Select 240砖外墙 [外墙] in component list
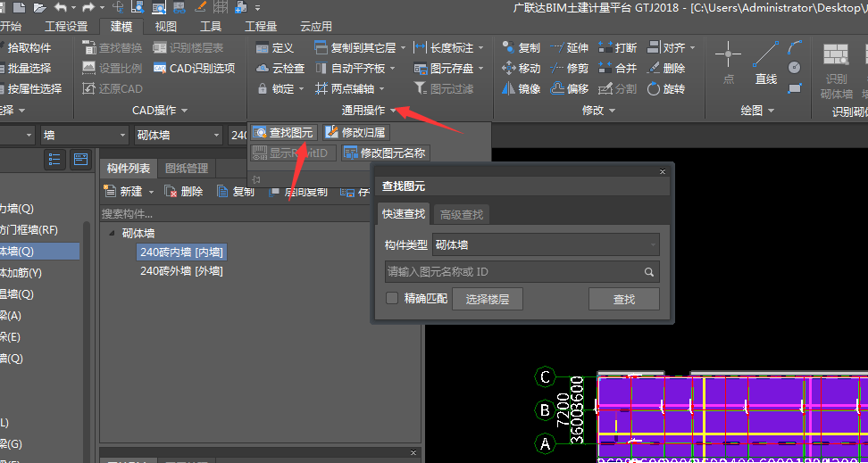Screen dimensions: 868x463 [181, 271]
